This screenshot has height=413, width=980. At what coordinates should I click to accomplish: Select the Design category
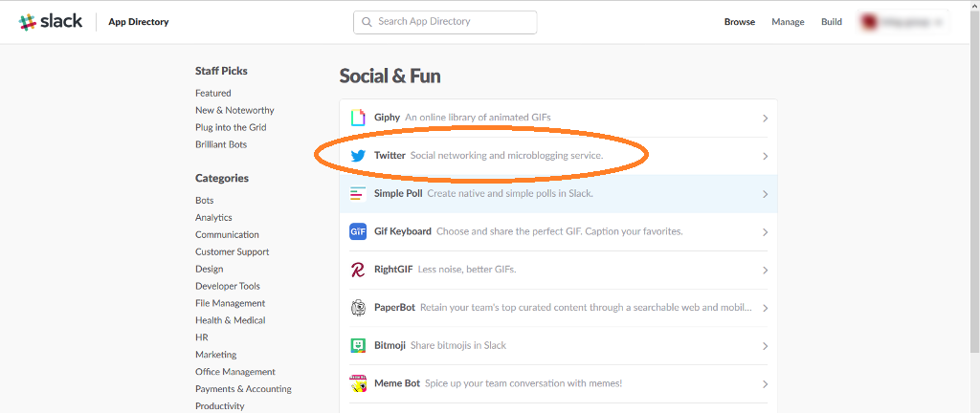[x=209, y=269]
